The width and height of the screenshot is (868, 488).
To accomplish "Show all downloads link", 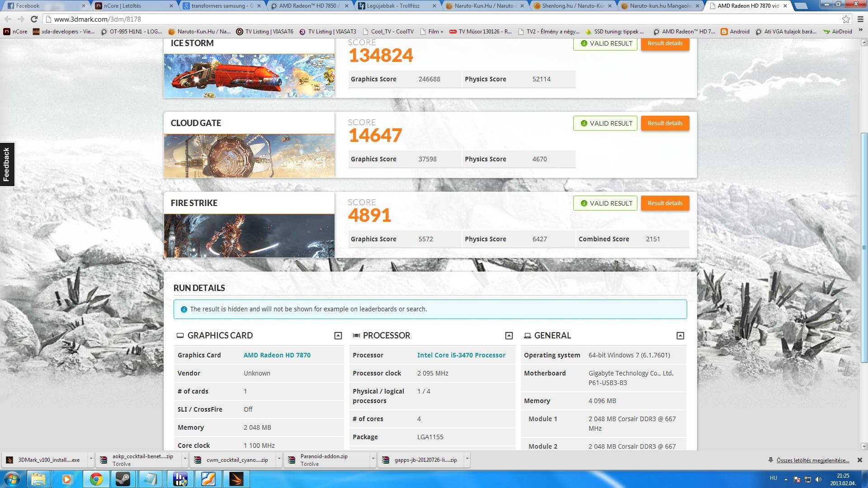I will coord(812,460).
